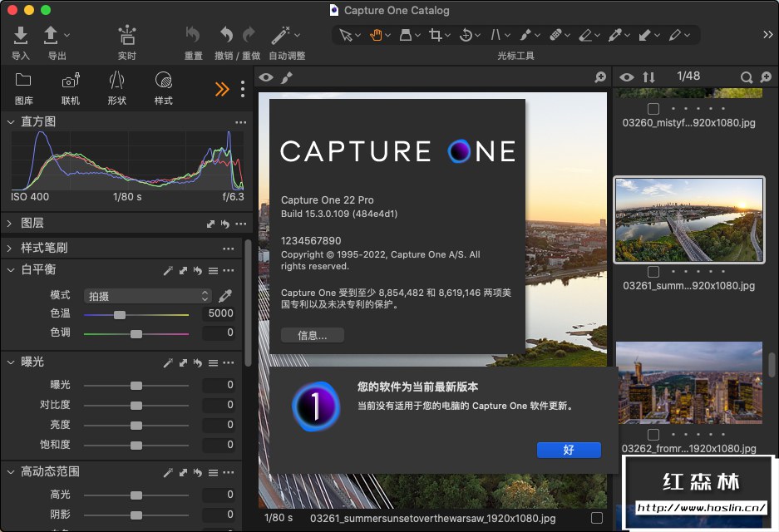Screen dimensions: 779x532
Task: Click the Auto Adjust (自动调整) magic wand
Action: click(280, 35)
